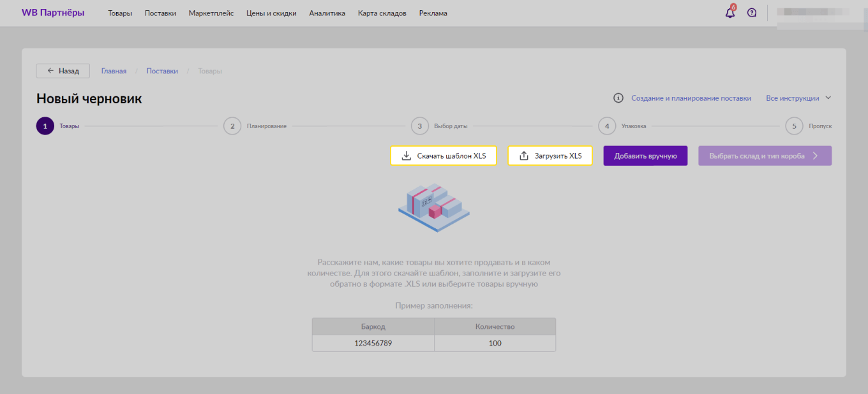
Task: Select step 5 Пропуск circle
Action: click(x=794, y=126)
